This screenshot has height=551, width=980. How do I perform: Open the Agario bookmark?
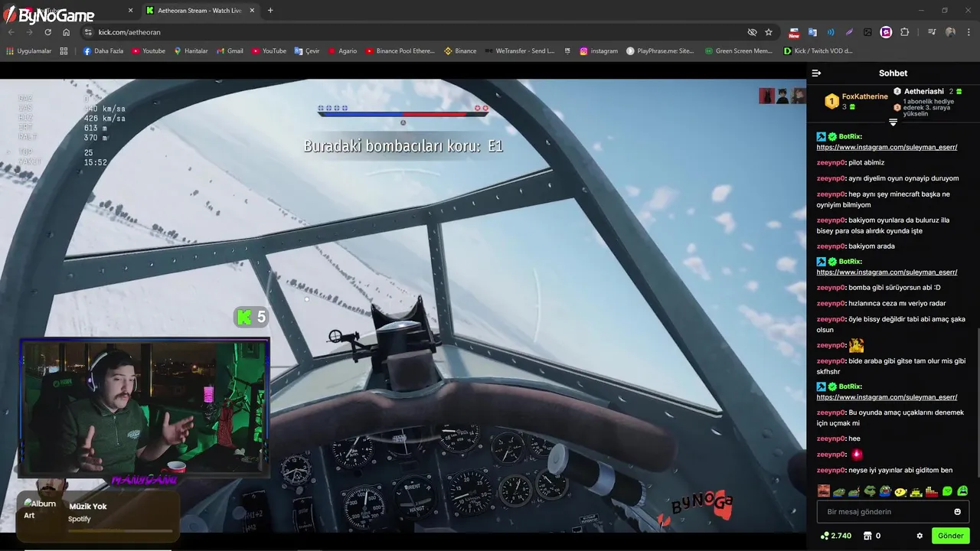point(342,51)
